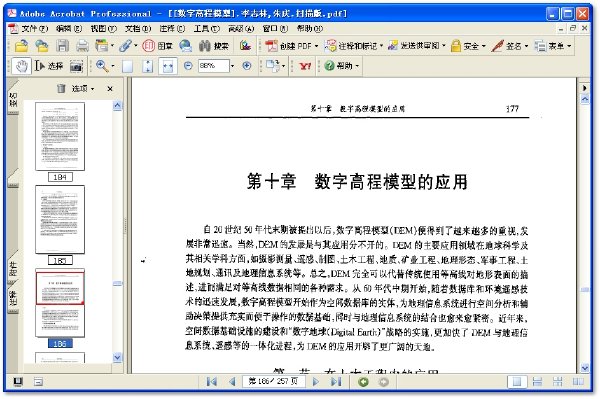Open the Help menu in menu bar
Screen dimensions: 600x399
coord(310,28)
